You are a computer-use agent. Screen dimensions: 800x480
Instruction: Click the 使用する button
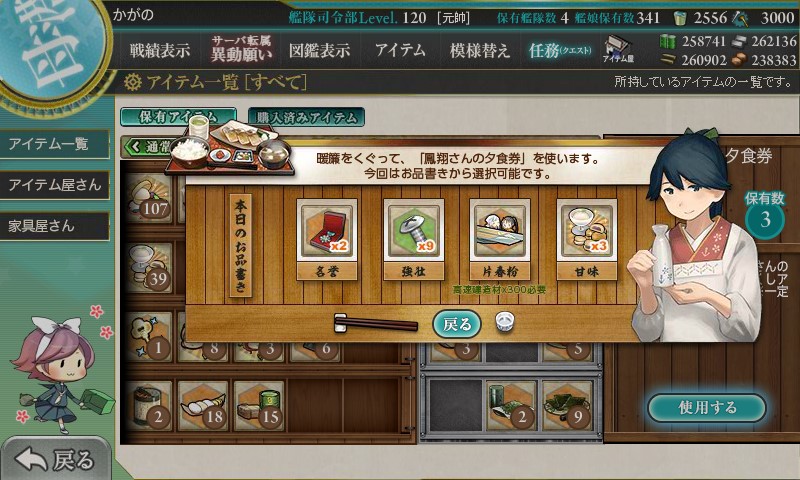tap(707, 407)
